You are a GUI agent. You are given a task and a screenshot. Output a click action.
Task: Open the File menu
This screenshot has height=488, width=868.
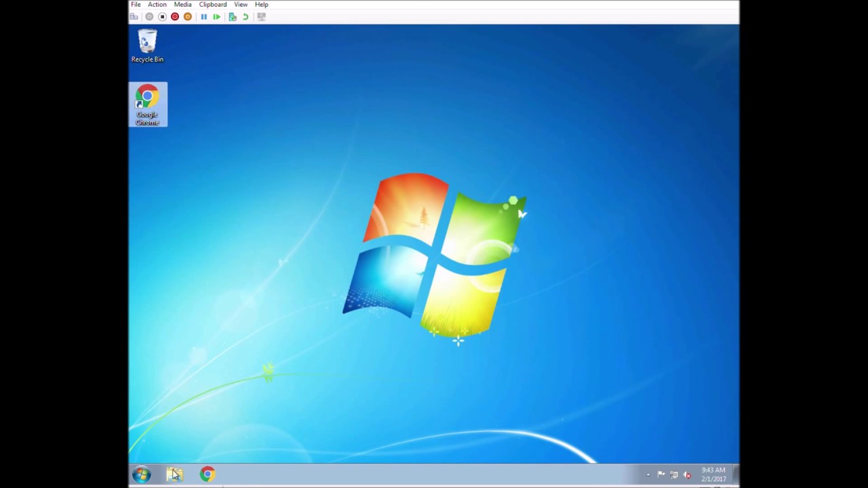click(x=136, y=4)
